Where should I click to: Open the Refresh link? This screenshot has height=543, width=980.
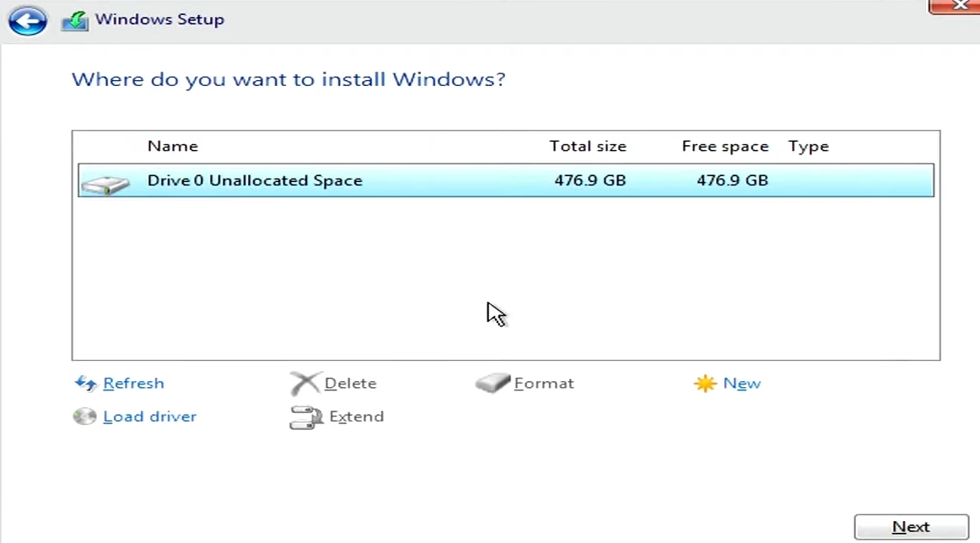tap(134, 383)
